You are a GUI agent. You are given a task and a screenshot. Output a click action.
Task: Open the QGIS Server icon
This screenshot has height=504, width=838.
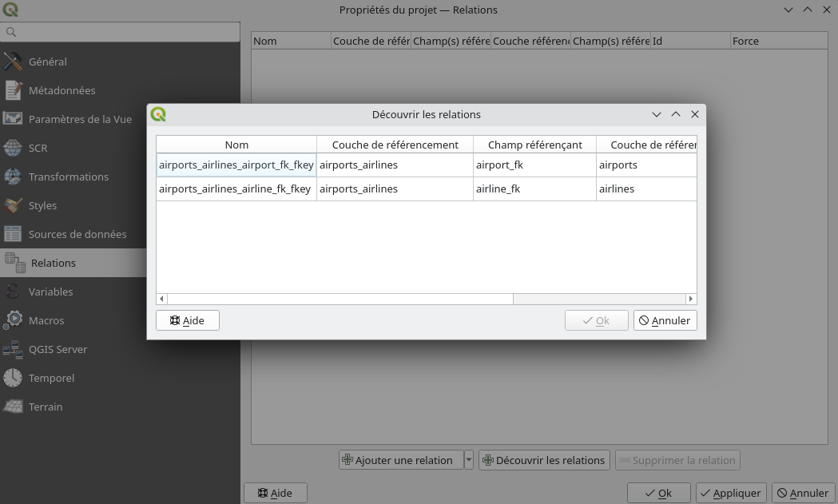13,350
